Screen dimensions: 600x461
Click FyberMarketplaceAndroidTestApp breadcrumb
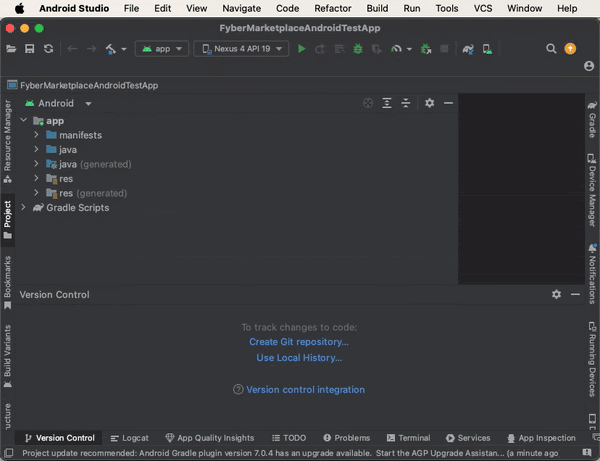point(83,85)
